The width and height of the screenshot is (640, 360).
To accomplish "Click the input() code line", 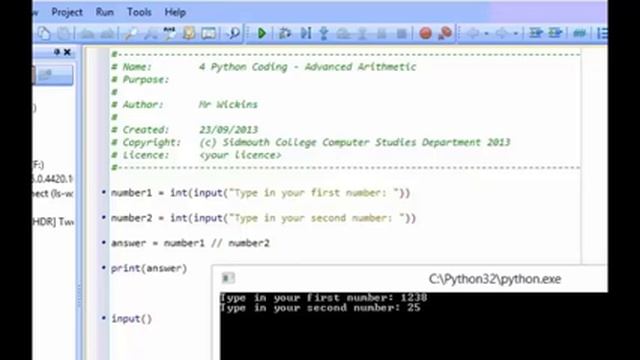I will tap(131, 318).
